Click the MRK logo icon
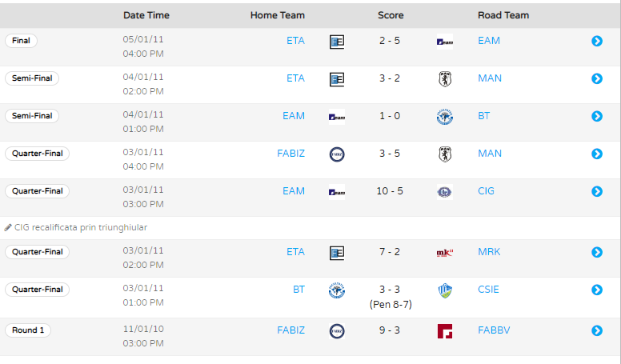Viewport: 621px width, 364px height. tap(445, 253)
